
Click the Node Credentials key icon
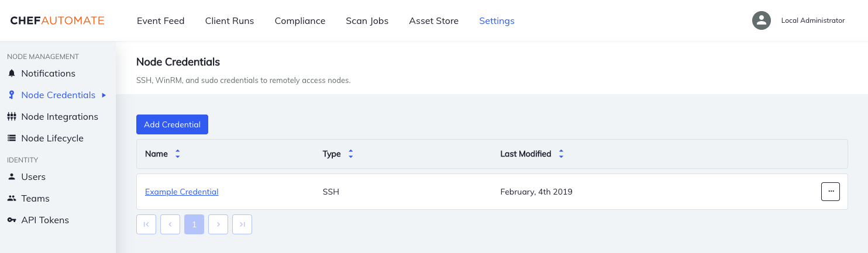point(11,95)
